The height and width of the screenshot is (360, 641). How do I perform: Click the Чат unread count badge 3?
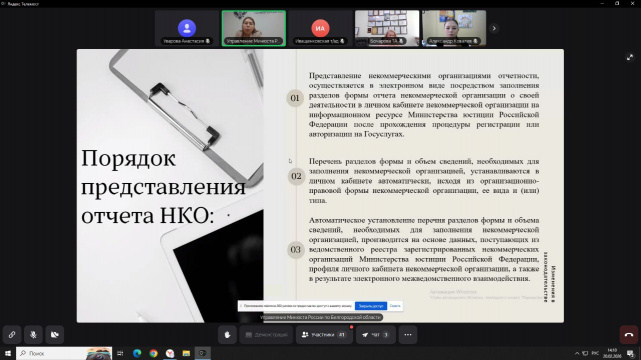pos(385,335)
